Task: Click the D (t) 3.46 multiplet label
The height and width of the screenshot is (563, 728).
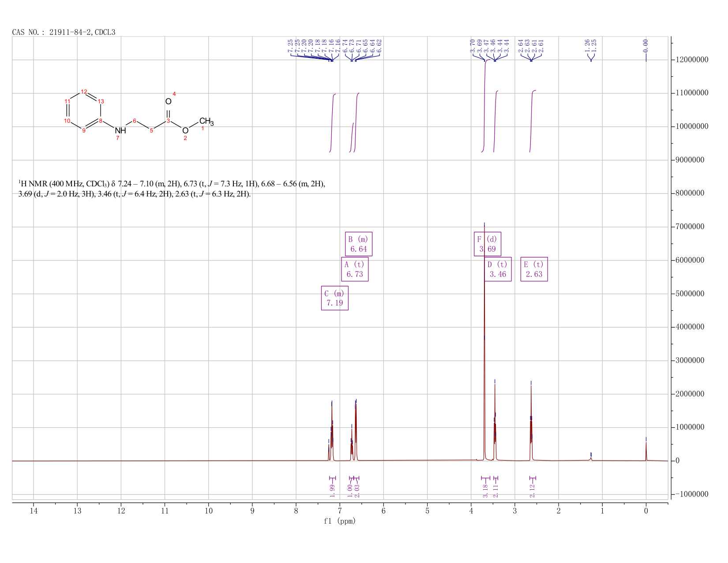Action: pyautogui.click(x=498, y=269)
